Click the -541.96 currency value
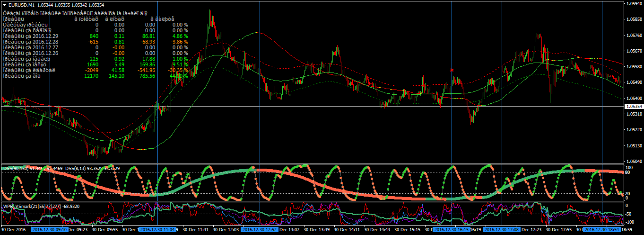The image size is (644, 235). pos(146,70)
